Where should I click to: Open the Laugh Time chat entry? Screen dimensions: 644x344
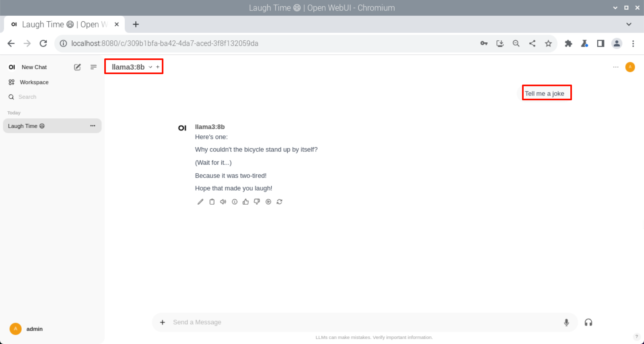pos(52,126)
